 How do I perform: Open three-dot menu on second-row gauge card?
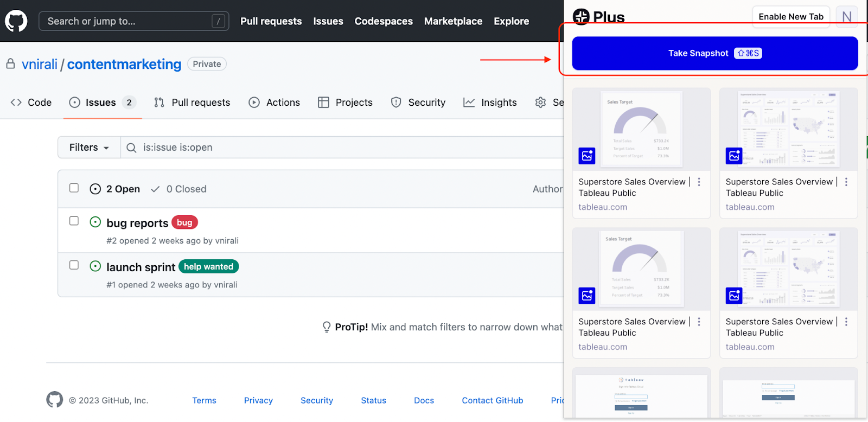tap(699, 322)
